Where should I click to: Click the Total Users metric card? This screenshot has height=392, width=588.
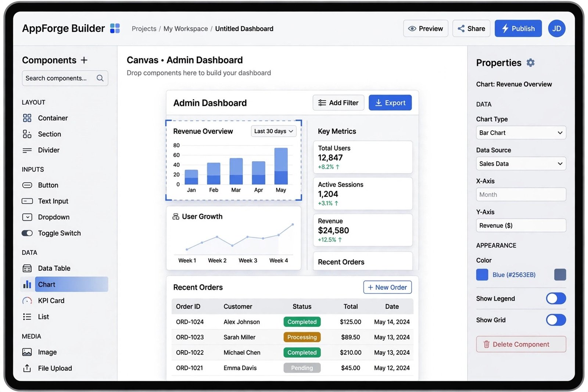(363, 157)
